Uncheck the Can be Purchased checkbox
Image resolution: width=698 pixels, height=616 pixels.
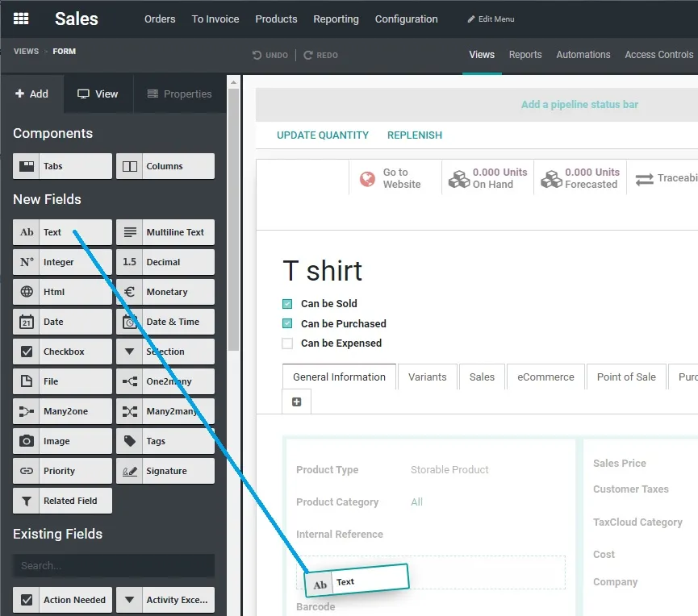click(287, 323)
